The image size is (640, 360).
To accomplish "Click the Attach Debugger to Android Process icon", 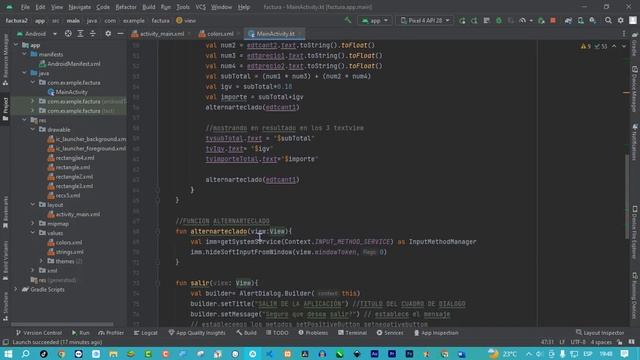I will (x=541, y=20).
